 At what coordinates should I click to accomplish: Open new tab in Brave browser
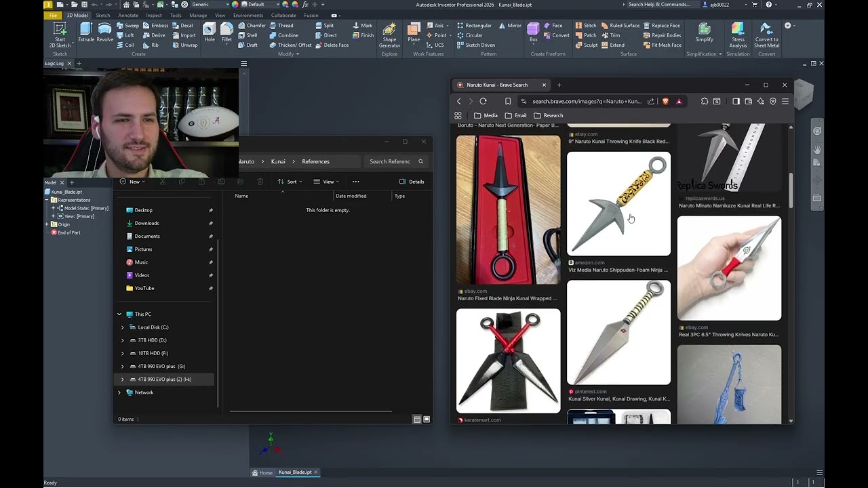tap(559, 85)
